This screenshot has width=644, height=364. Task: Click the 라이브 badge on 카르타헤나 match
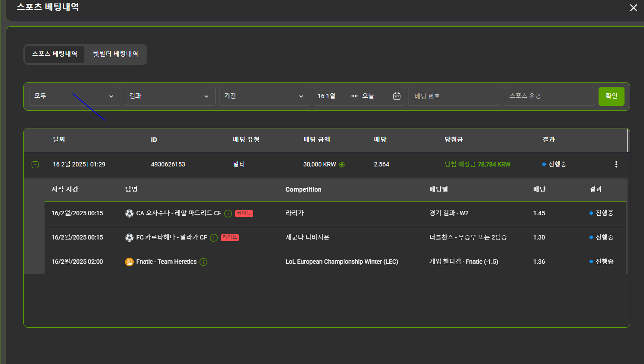click(230, 238)
